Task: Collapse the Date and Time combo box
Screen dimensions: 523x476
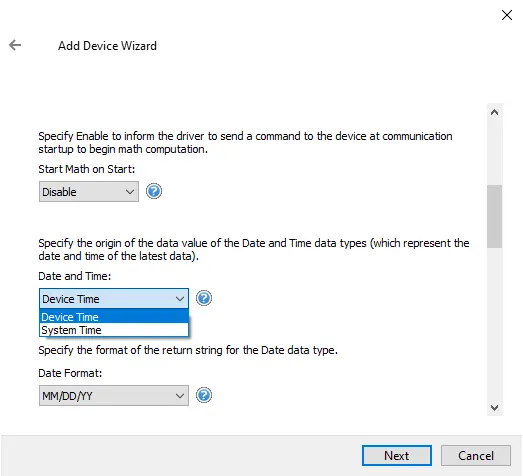Action: pyautogui.click(x=114, y=299)
